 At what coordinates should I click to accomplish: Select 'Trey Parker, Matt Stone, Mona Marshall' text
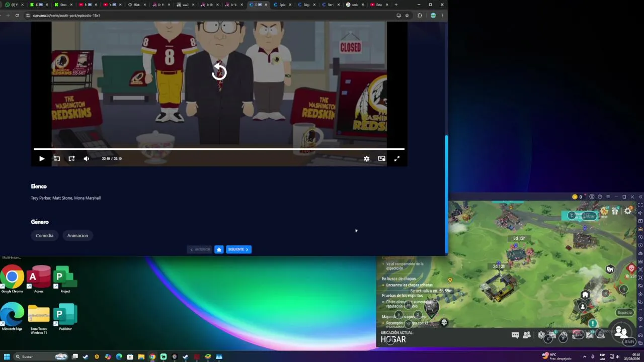click(x=66, y=198)
